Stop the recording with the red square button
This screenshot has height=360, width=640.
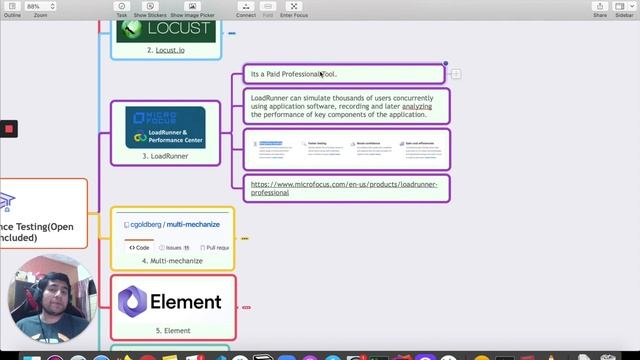pos(9,129)
